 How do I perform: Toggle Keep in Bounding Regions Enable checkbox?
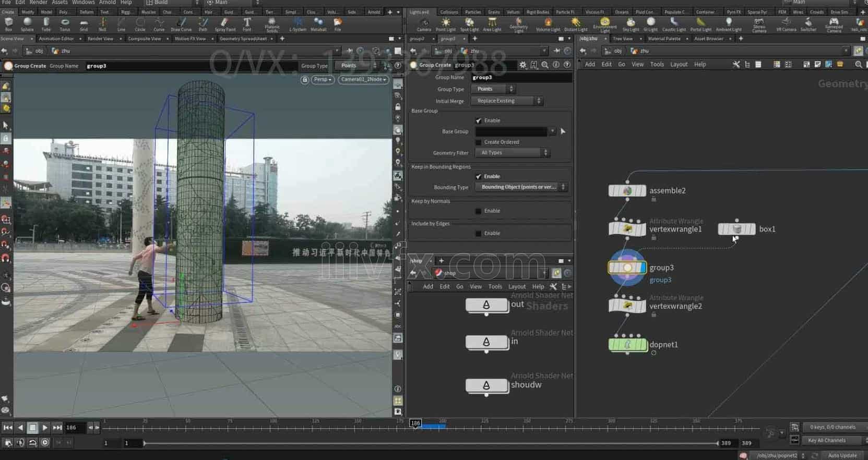coord(479,176)
